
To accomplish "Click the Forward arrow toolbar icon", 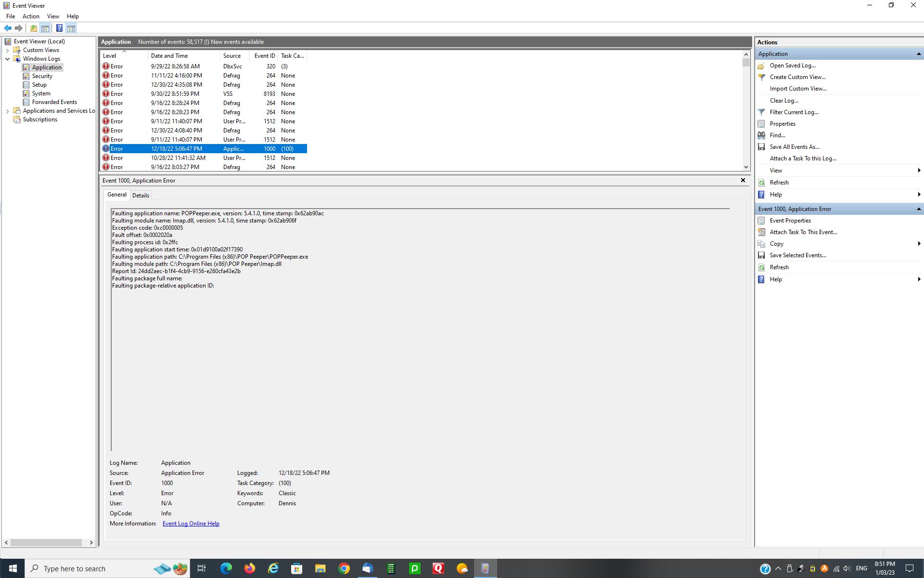I will [19, 28].
